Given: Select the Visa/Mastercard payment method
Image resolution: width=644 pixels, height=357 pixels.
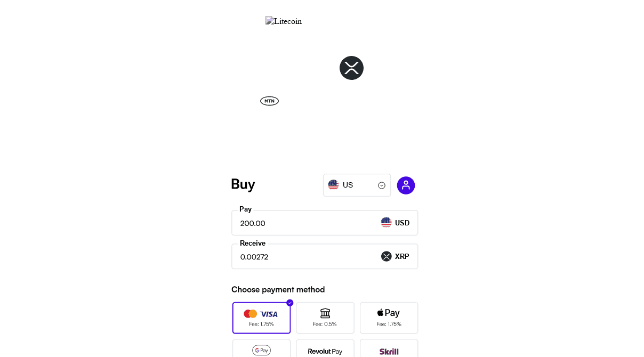Looking at the screenshot, I should click(x=261, y=318).
